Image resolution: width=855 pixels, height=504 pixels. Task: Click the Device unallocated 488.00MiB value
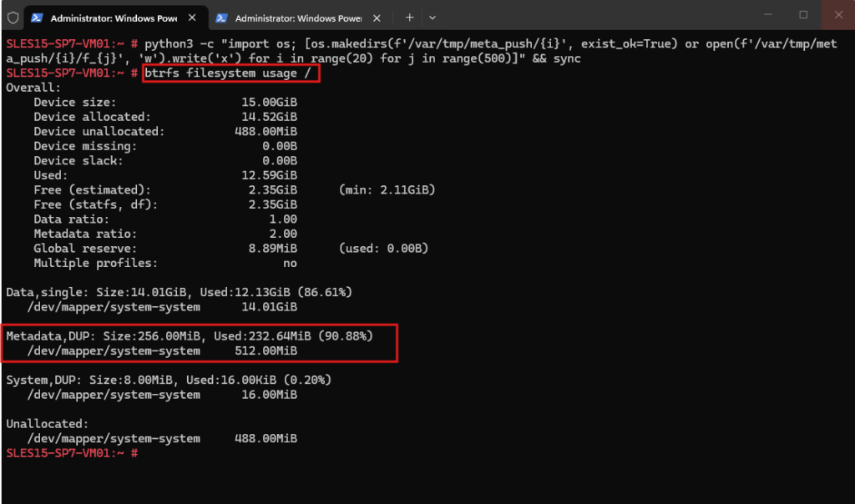pyautogui.click(x=266, y=132)
